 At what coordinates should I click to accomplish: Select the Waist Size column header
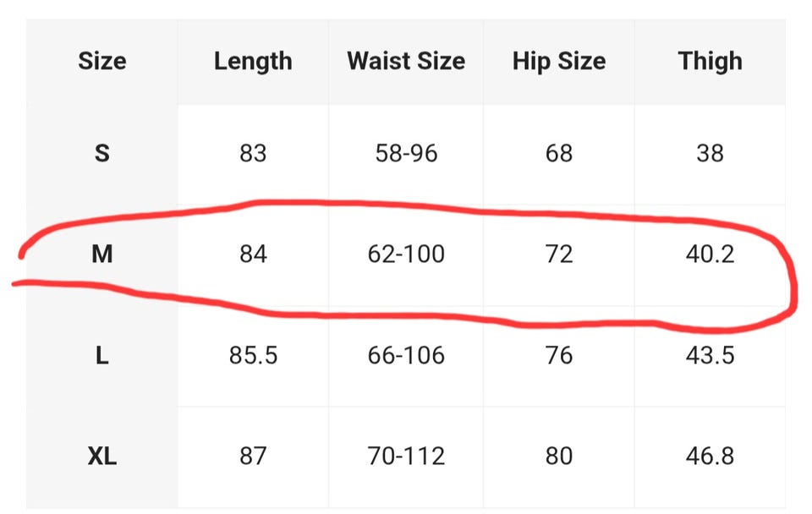click(x=406, y=62)
